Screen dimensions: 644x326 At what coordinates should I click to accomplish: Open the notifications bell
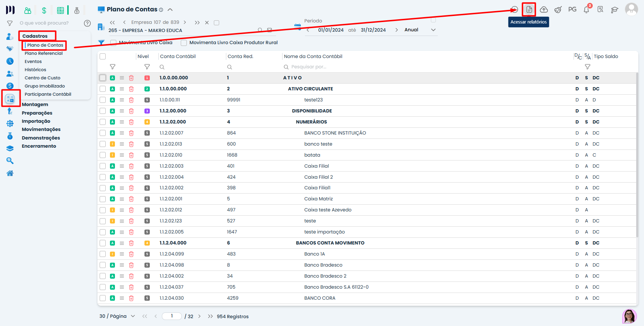(x=586, y=10)
